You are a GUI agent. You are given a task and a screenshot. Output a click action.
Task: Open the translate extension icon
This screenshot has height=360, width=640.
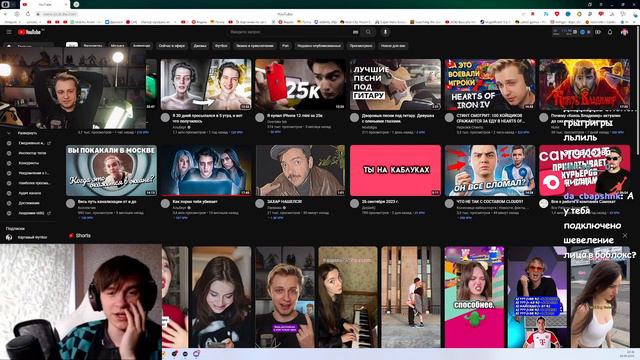tap(546, 14)
